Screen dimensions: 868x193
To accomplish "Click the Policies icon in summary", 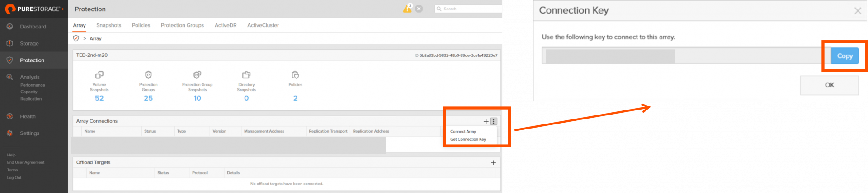I will (295, 75).
